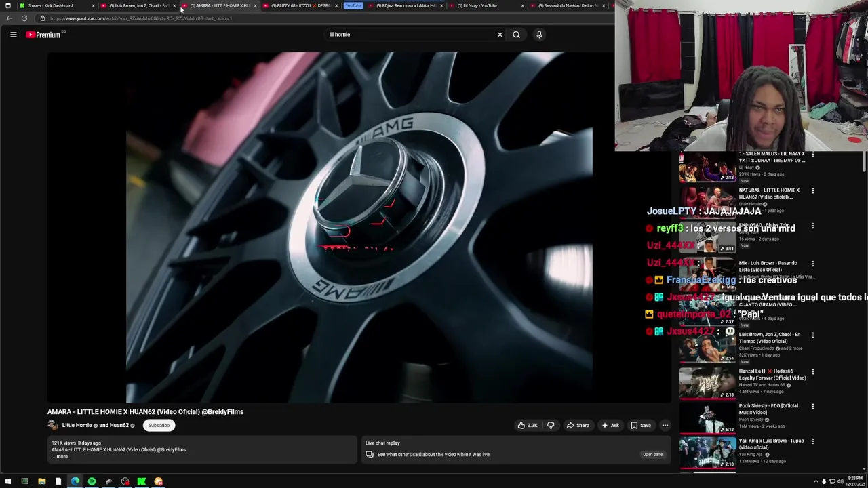Reload the page with the refresh icon
This screenshot has width=868, height=488.
point(24,18)
